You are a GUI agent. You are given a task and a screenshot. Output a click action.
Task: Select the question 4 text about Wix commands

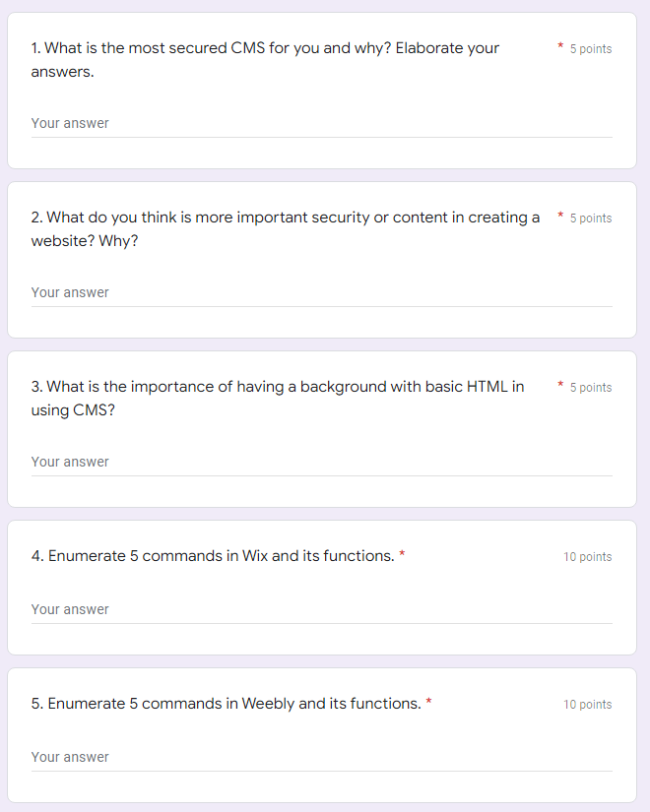210,555
